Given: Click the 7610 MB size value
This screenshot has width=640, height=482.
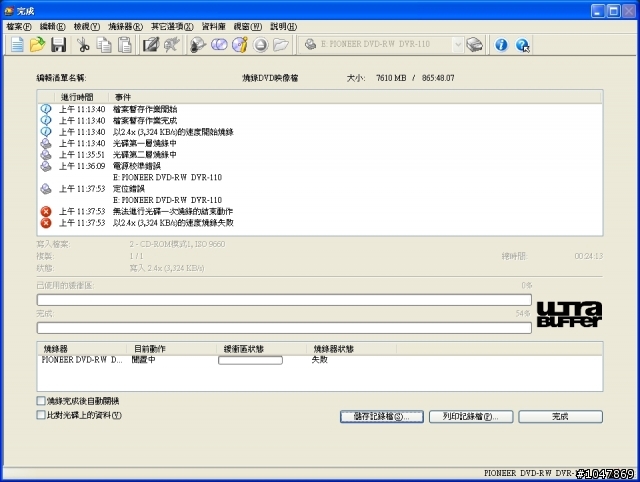Looking at the screenshot, I should tap(391, 78).
